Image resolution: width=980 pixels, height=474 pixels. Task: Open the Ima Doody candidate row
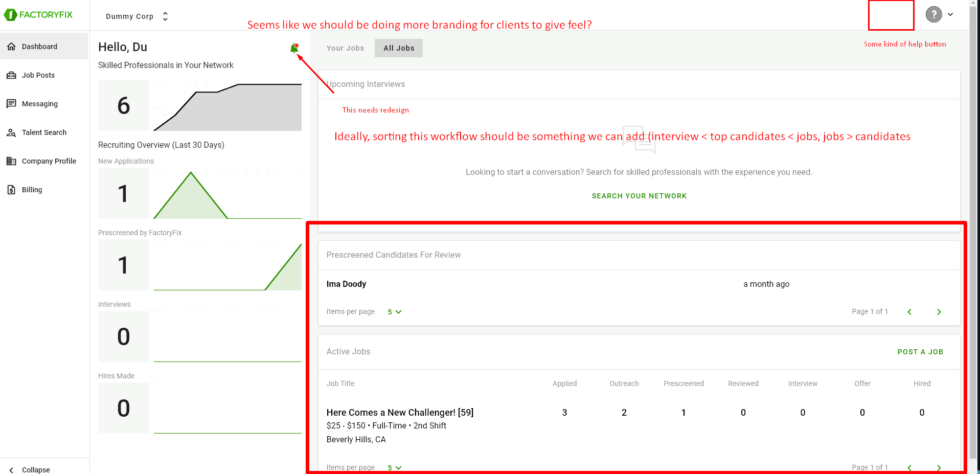346,284
